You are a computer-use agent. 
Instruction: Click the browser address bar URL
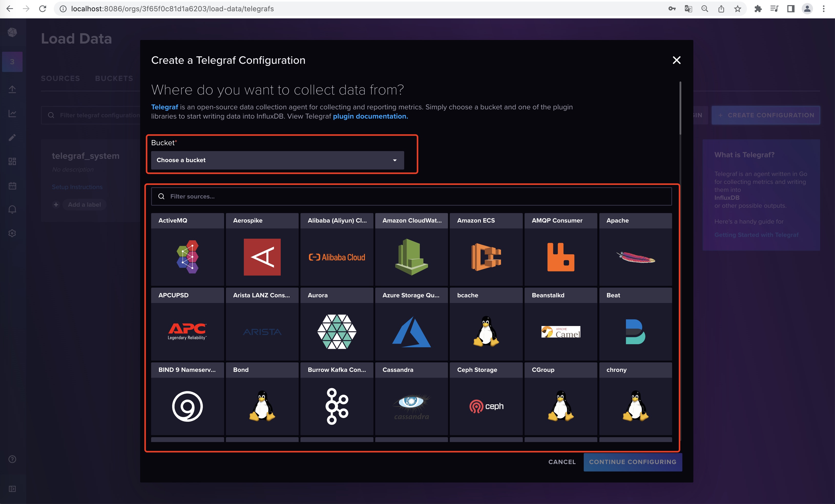click(x=172, y=9)
